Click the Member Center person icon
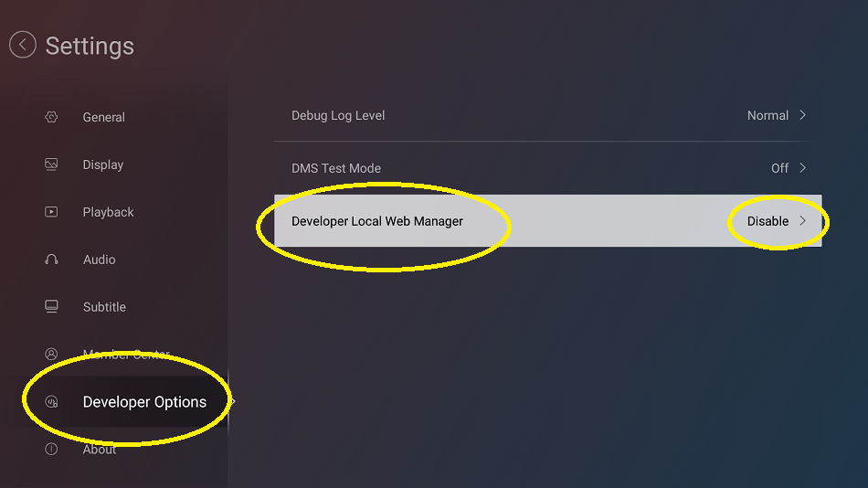 pyautogui.click(x=51, y=355)
